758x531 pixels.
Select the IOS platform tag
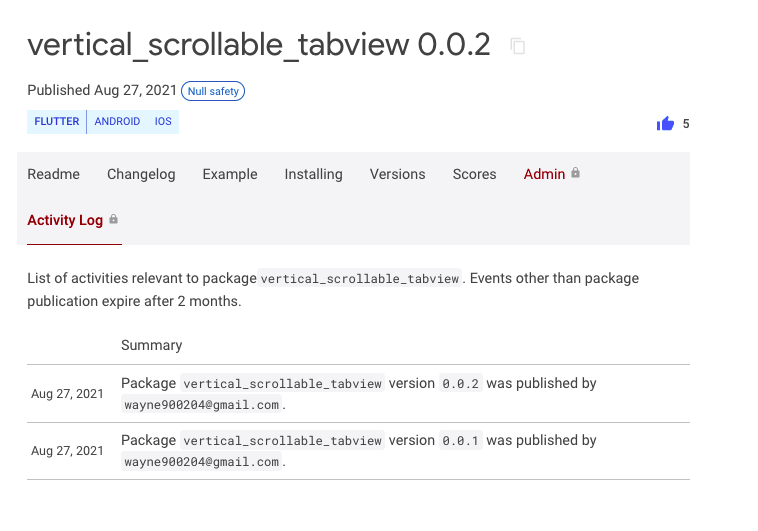pyautogui.click(x=163, y=122)
